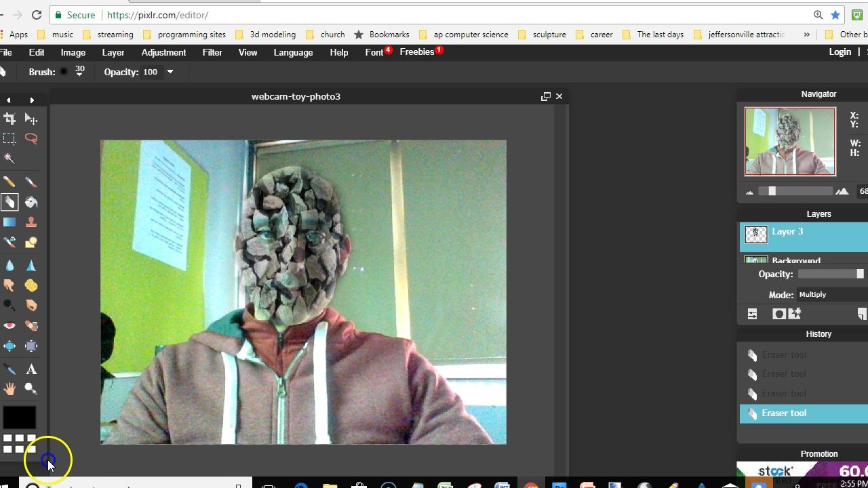Image resolution: width=868 pixels, height=488 pixels.
Task: Select the Red Eye Reduction tool
Action: tap(9, 325)
